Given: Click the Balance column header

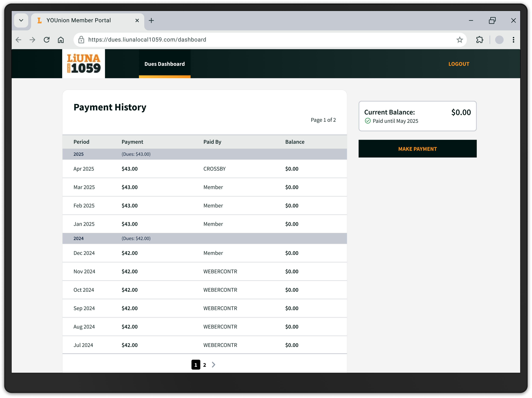Looking at the screenshot, I should click(x=295, y=142).
